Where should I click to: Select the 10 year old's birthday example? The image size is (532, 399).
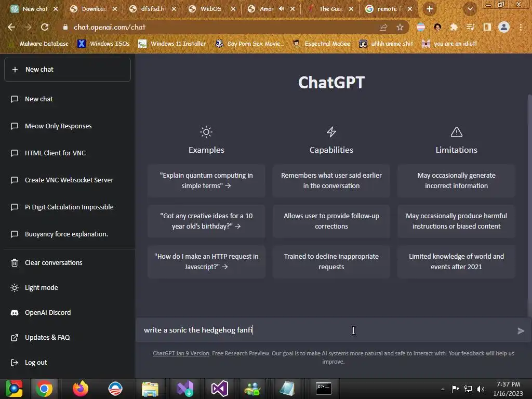(x=206, y=221)
